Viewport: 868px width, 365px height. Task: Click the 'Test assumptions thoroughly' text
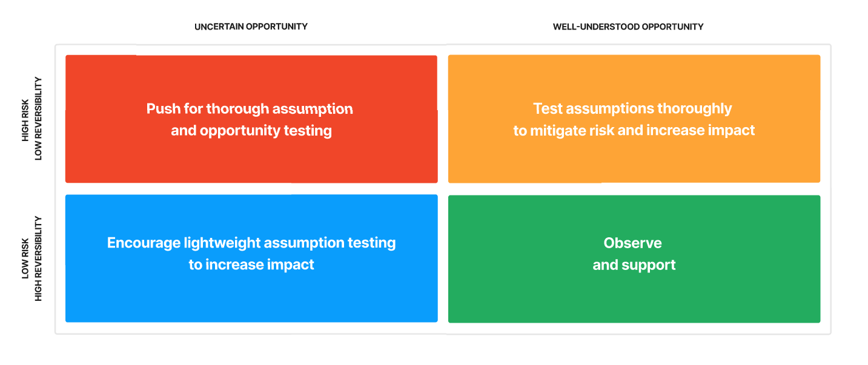point(632,109)
